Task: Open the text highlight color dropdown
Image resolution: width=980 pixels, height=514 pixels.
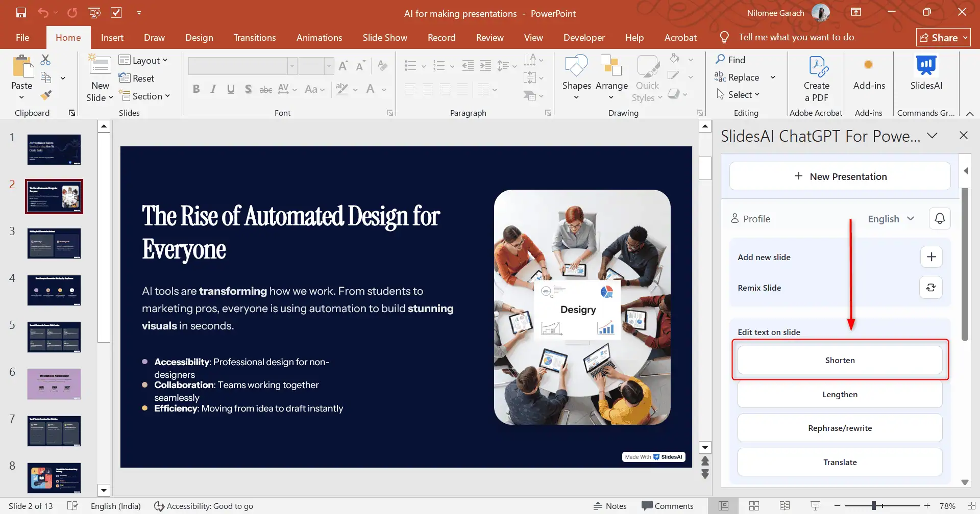Action: pyautogui.click(x=355, y=90)
